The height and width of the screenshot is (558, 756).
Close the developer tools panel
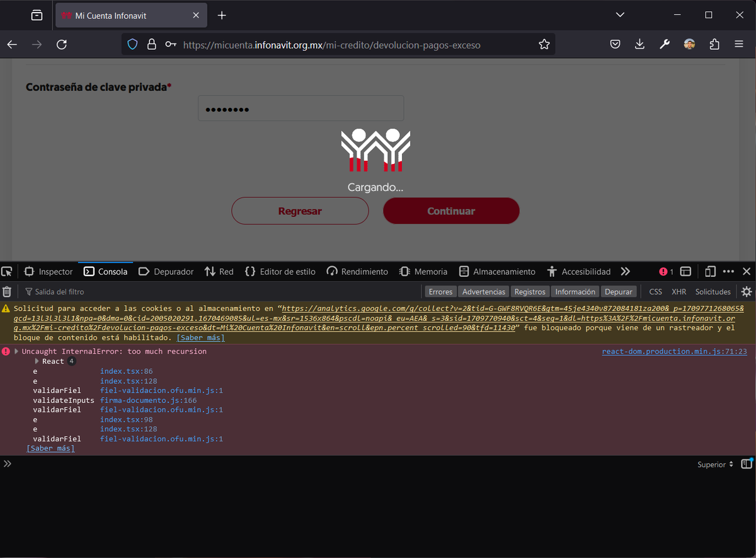tap(747, 272)
